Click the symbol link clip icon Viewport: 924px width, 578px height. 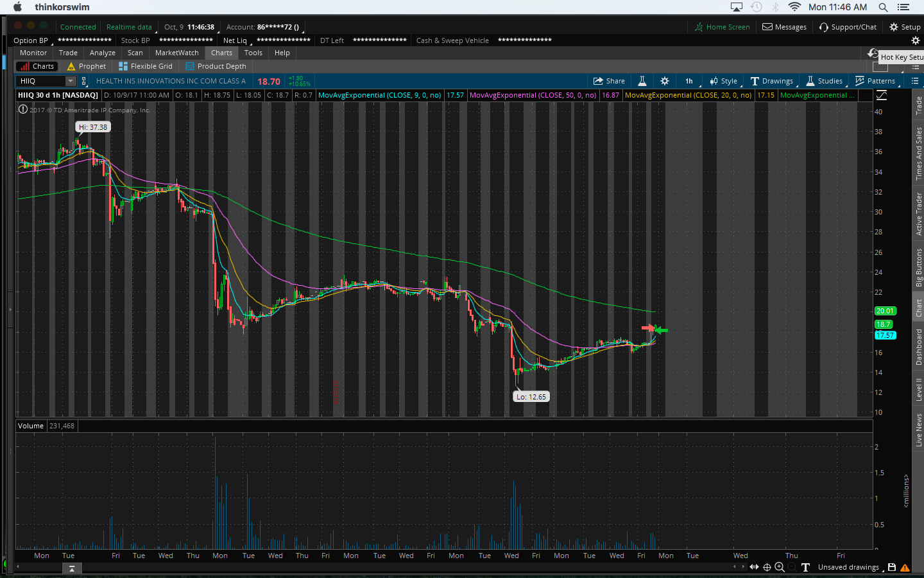pos(83,81)
